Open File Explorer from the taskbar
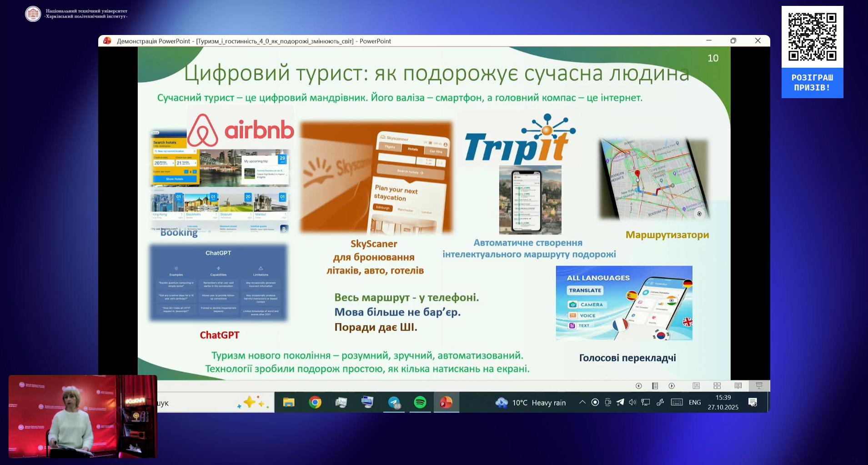This screenshot has height=465, width=868. tap(289, 402)
